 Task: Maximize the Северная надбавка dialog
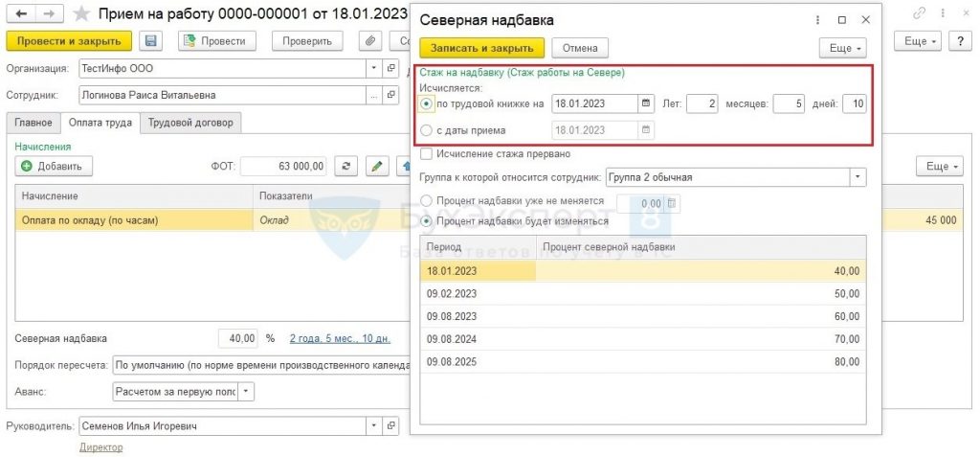[x=842, y=20]
